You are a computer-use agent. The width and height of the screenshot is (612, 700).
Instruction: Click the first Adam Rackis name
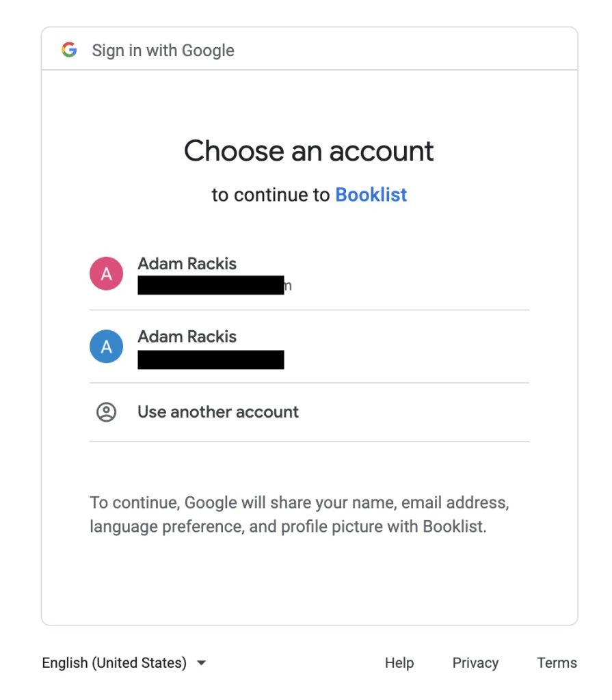click(x=187, y=264)
